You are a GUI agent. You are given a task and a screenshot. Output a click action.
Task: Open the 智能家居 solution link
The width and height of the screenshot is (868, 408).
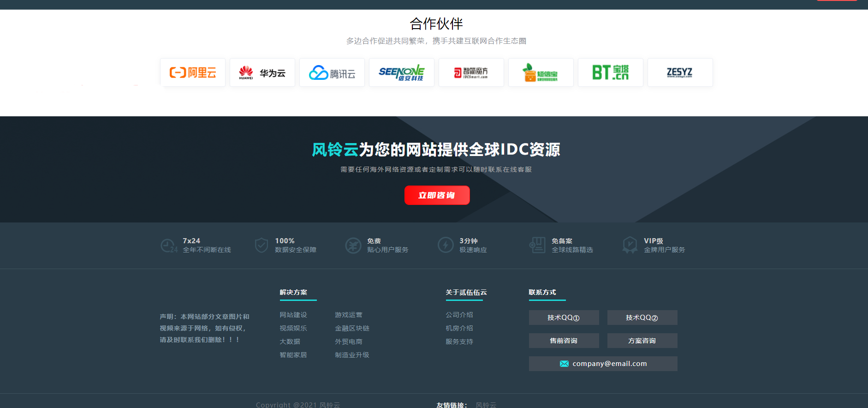click(x=293, y=355)
